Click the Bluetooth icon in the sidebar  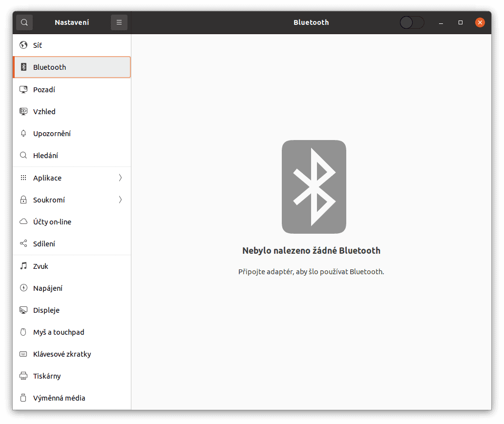coord(23,67)
